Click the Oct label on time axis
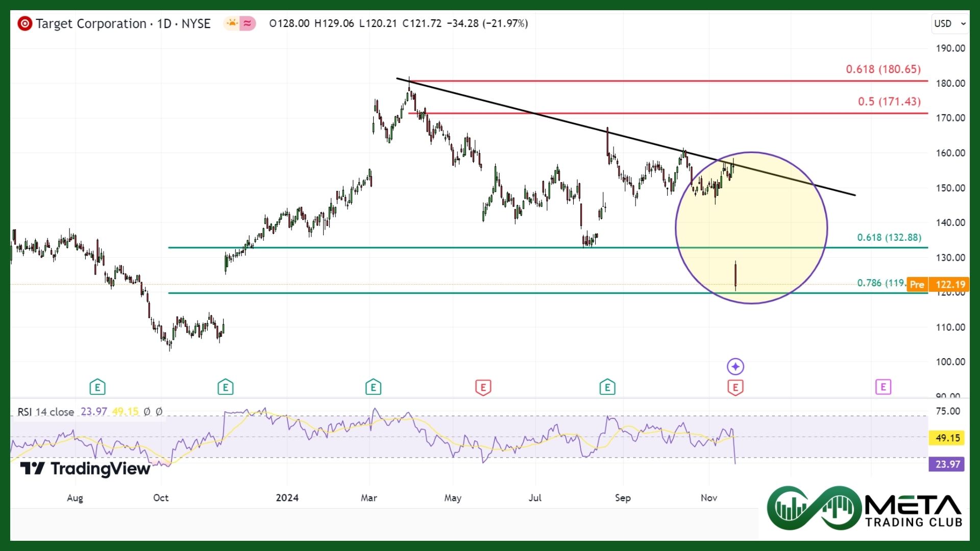 (x=161, y=498)
